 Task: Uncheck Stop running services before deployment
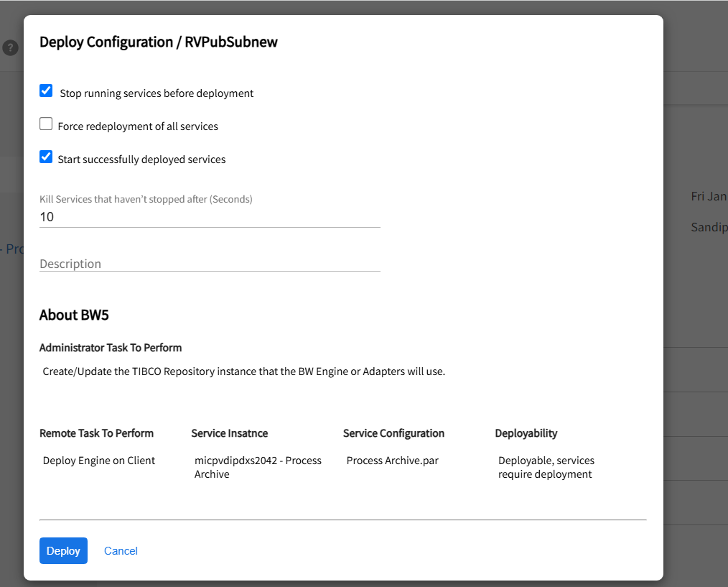click(46, 91)
